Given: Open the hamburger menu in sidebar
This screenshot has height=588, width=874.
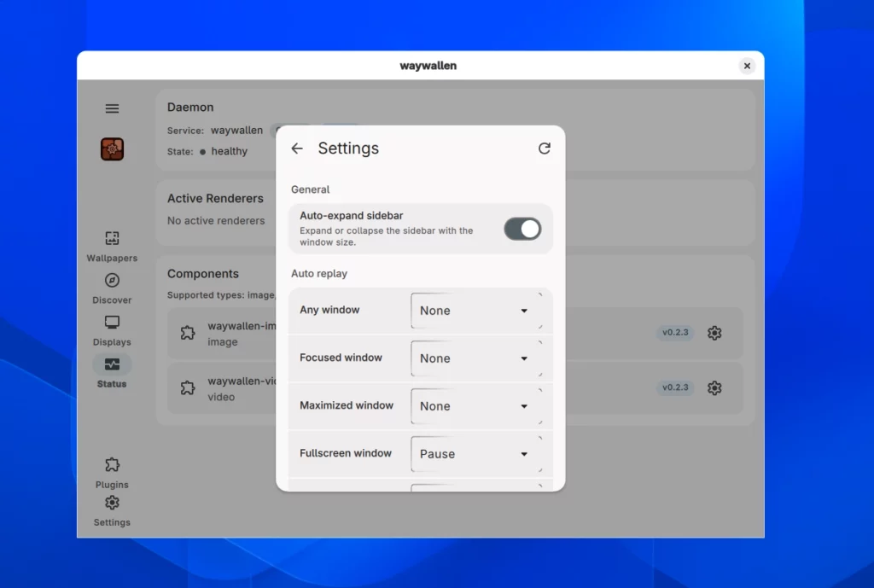Looking at the screenshot, I should coord(112,108).
